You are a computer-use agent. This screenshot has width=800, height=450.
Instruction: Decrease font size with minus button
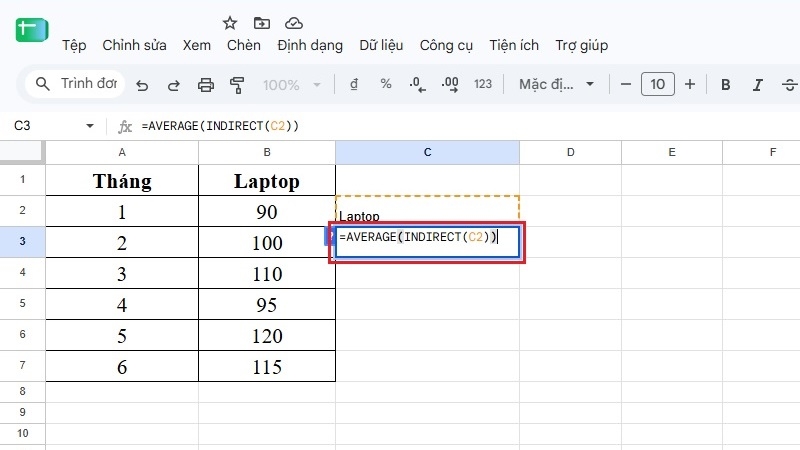626,84
